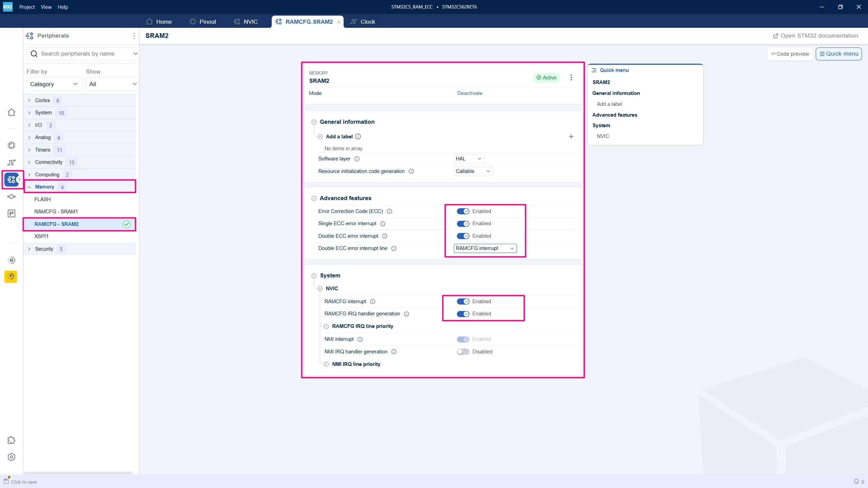Open Double ECC interrupt line dropdown

tap(485, 248)
